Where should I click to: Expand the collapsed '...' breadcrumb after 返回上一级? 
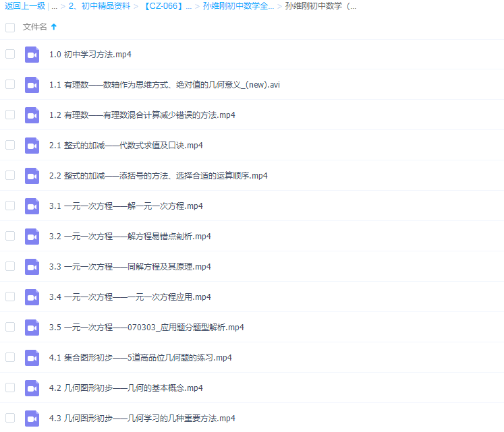(54, 7)
